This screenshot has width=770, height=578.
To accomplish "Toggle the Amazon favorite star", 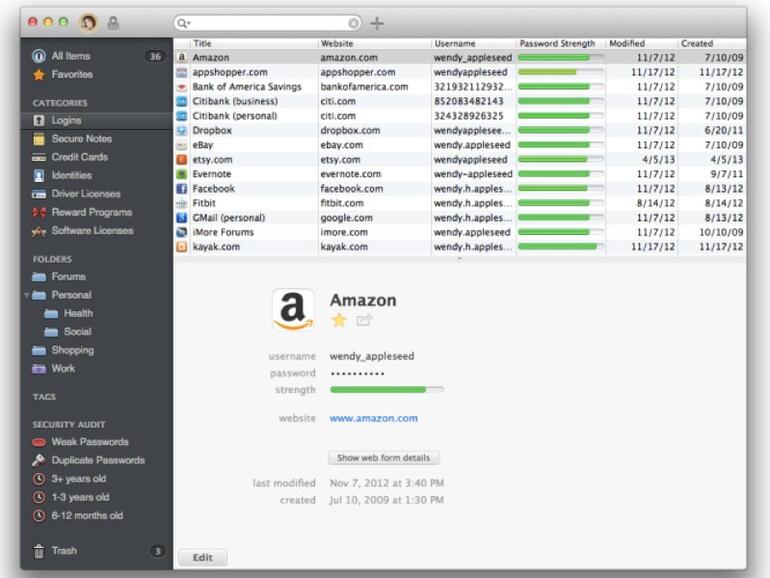I will click(339, 321).
